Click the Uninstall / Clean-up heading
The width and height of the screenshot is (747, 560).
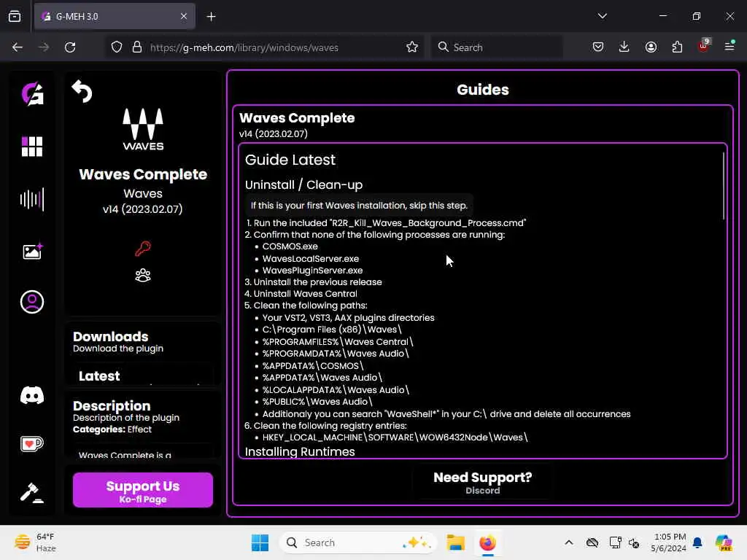pos(304,184)
